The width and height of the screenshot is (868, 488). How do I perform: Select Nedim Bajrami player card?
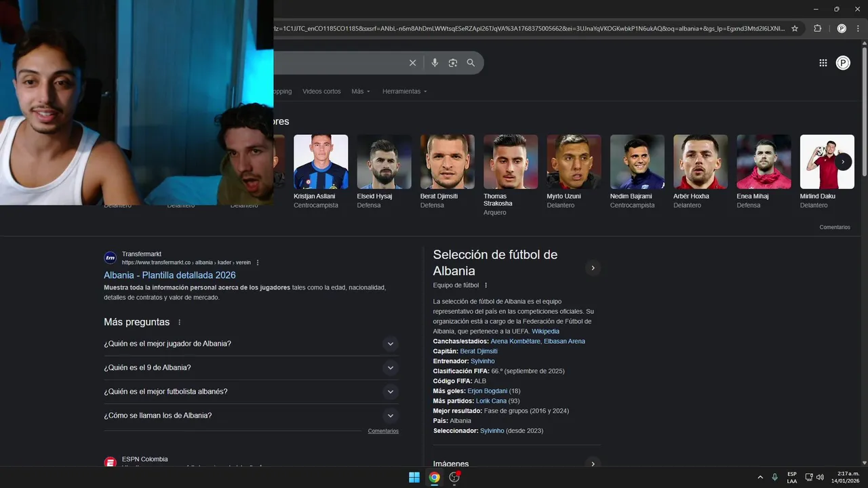click(x=637, y=171)
